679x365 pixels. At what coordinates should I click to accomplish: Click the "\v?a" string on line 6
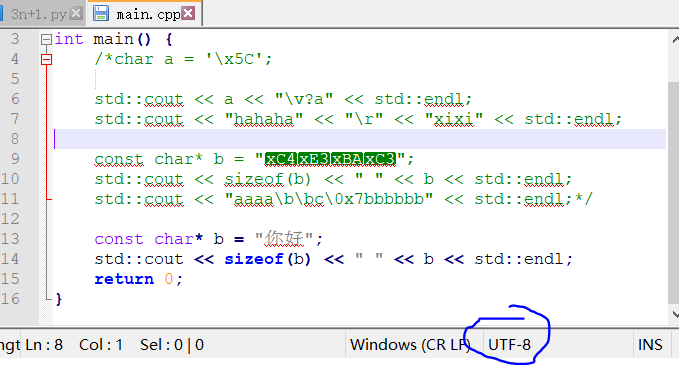click(x=304, y=99)
